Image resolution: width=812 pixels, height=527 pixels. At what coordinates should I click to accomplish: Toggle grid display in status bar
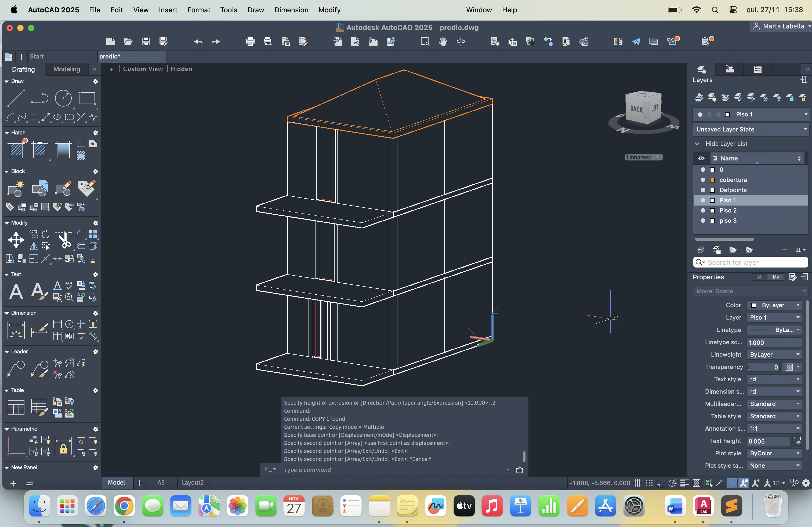click(637, 483)
